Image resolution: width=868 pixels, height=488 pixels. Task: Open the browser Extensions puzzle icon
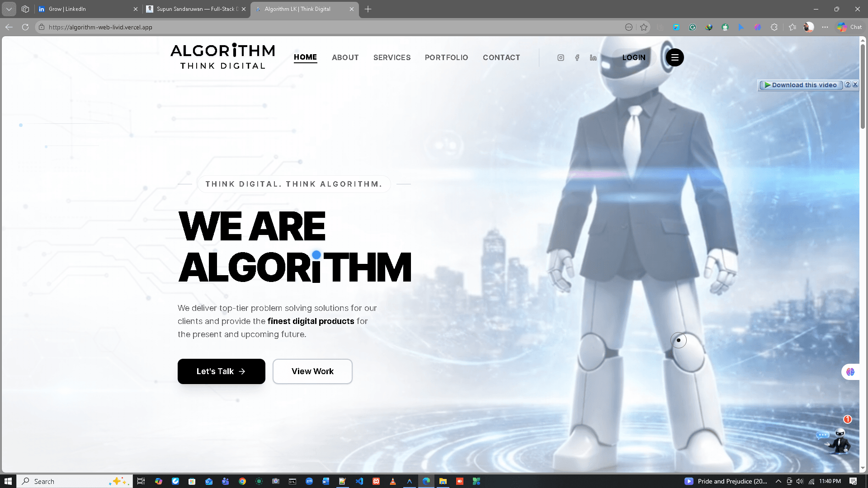coord(774,27)
